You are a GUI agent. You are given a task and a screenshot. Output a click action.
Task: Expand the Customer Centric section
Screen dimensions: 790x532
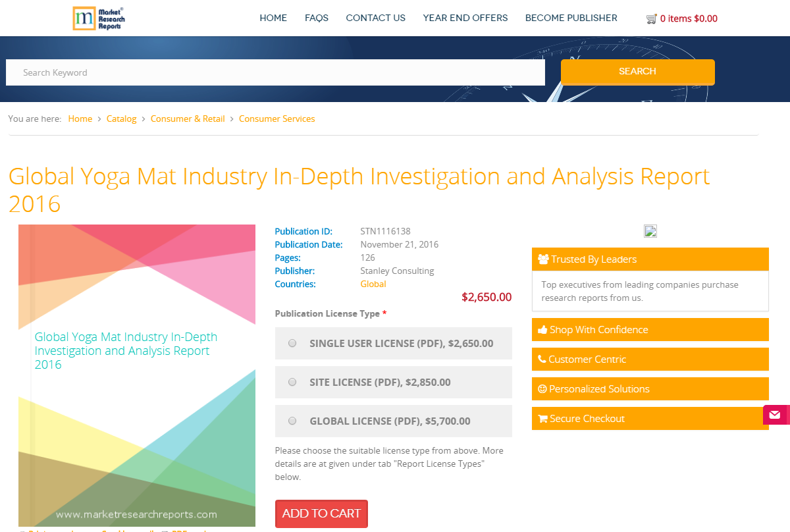point(650,359)
